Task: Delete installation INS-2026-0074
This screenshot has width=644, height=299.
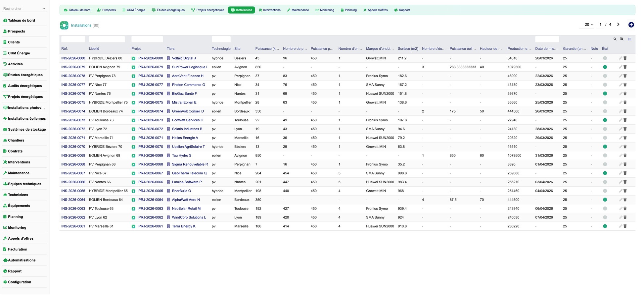Action: (x=625, y=111)
